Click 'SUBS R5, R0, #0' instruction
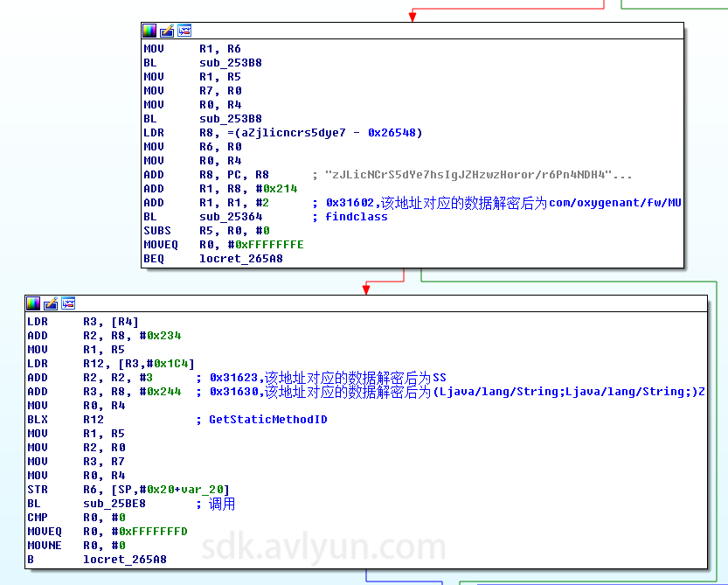This screenshot has height=585, width=728. pos(206,231)
